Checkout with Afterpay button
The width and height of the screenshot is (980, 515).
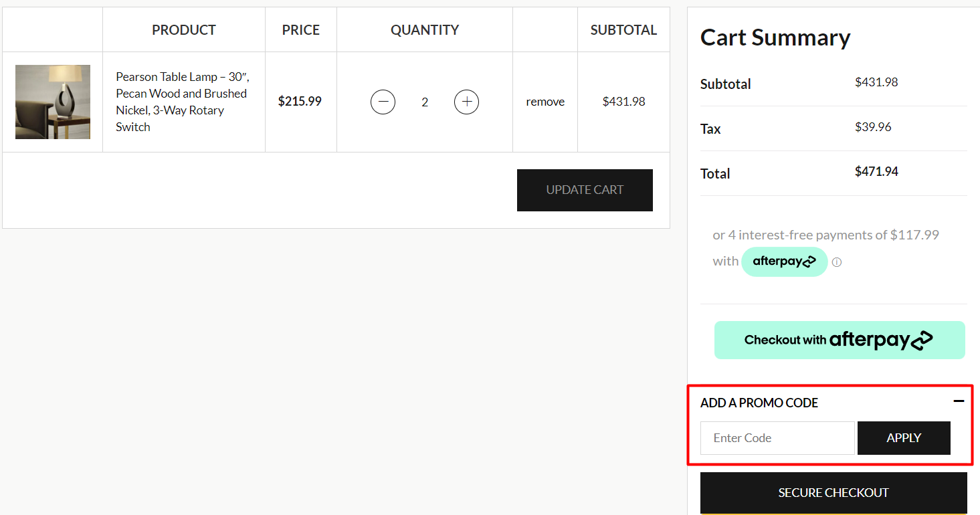(x=840, y=340)
